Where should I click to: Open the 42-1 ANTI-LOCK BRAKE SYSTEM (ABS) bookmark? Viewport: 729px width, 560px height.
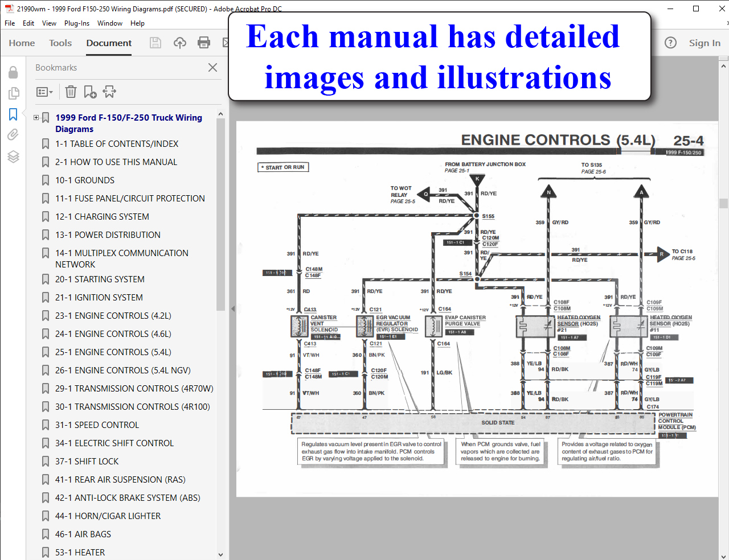coord(128,498)
